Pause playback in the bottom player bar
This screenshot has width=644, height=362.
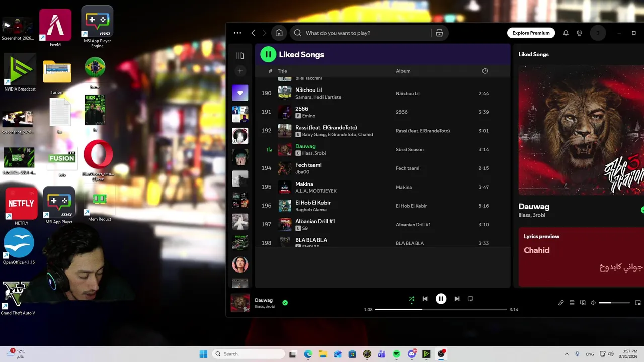coord(441,299)
